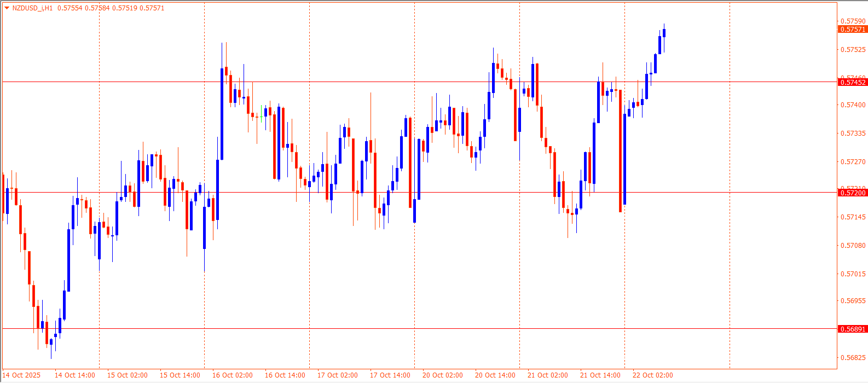Click the orange 0.57571 current price tag

853,30
